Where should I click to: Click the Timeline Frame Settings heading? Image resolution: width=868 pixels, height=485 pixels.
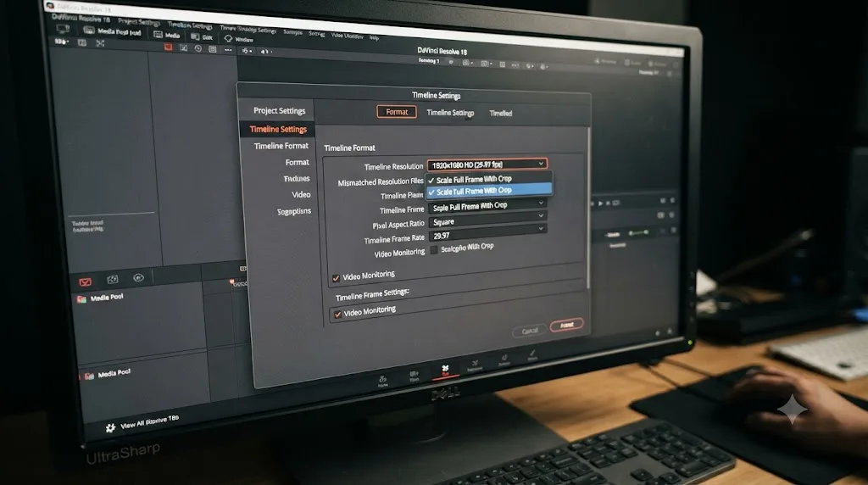(372, 294)
